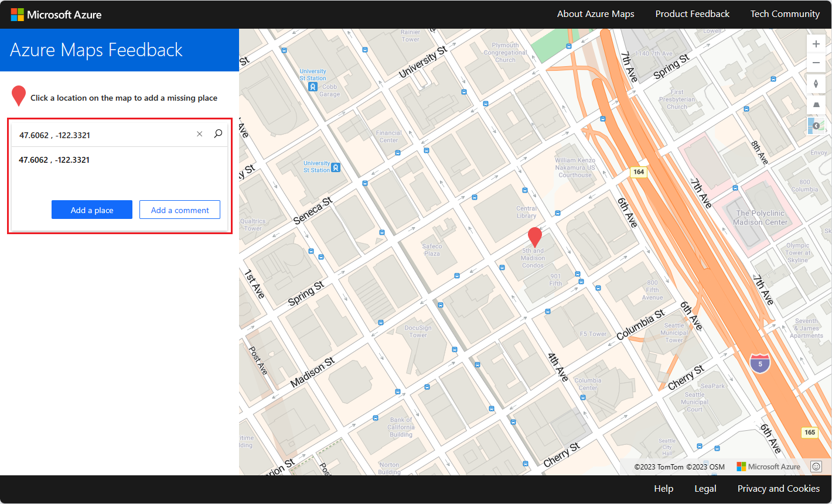Zoom out on the map

pyautogui.click(x=816, y=63)
